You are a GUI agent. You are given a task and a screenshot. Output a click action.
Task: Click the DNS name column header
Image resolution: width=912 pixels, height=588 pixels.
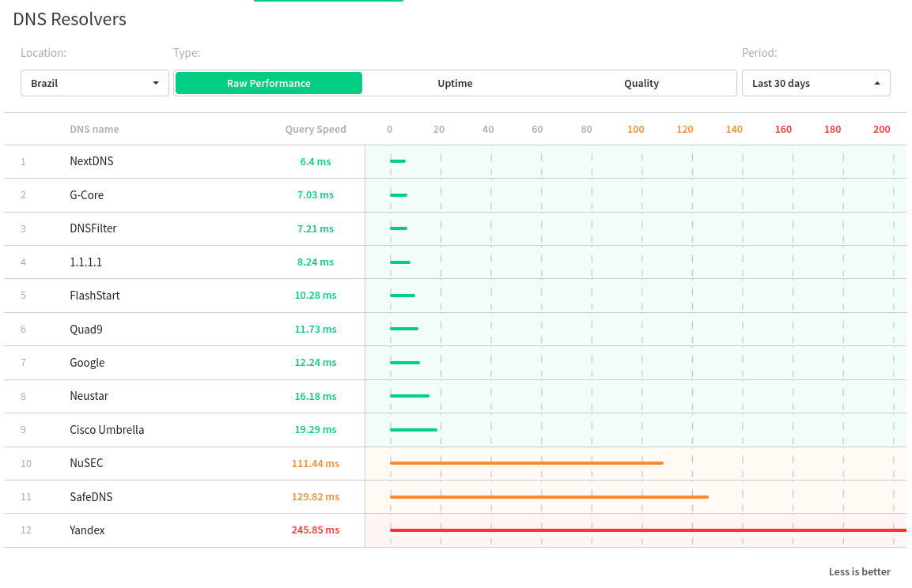pyautogui.click(x=94, y=129)
